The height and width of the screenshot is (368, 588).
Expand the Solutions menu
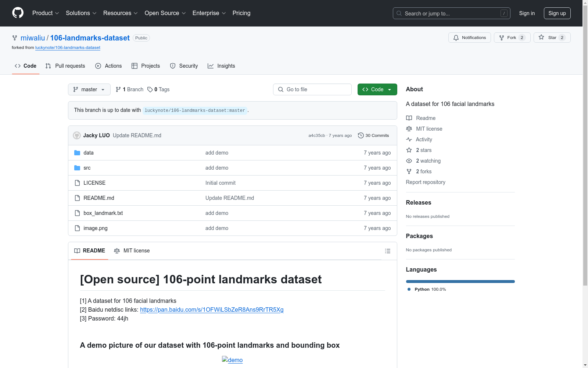click(81, 13)
